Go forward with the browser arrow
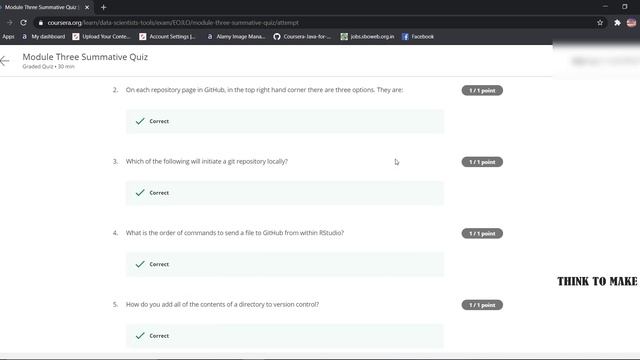640x360 pixels. click(x=9, y=23)
